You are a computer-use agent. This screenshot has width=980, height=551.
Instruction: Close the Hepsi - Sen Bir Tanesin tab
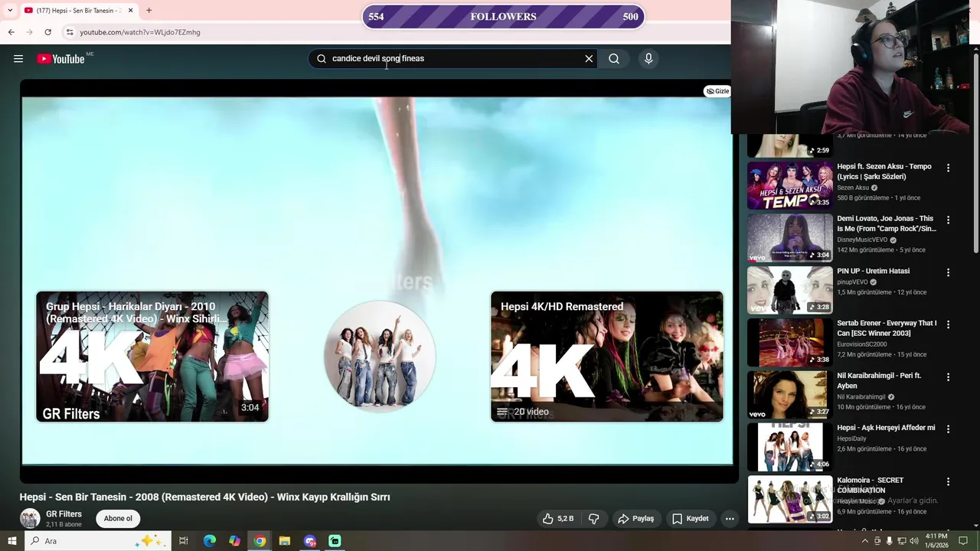click(130, 11)
